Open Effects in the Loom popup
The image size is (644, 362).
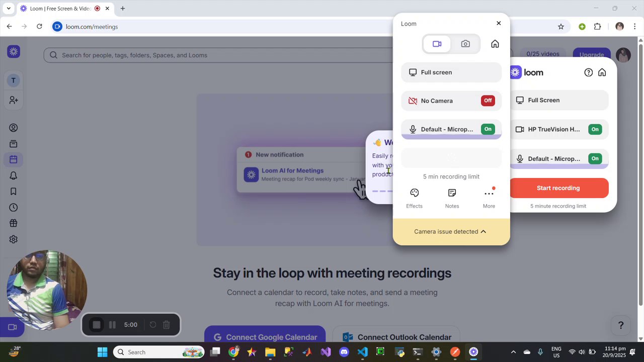(414, 198)
